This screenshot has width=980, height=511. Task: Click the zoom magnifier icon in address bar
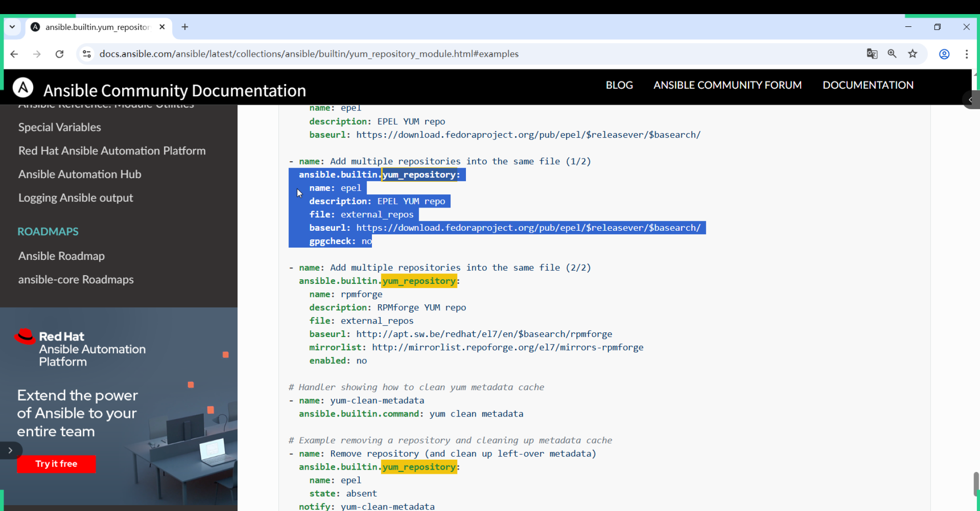click(892, 54)
